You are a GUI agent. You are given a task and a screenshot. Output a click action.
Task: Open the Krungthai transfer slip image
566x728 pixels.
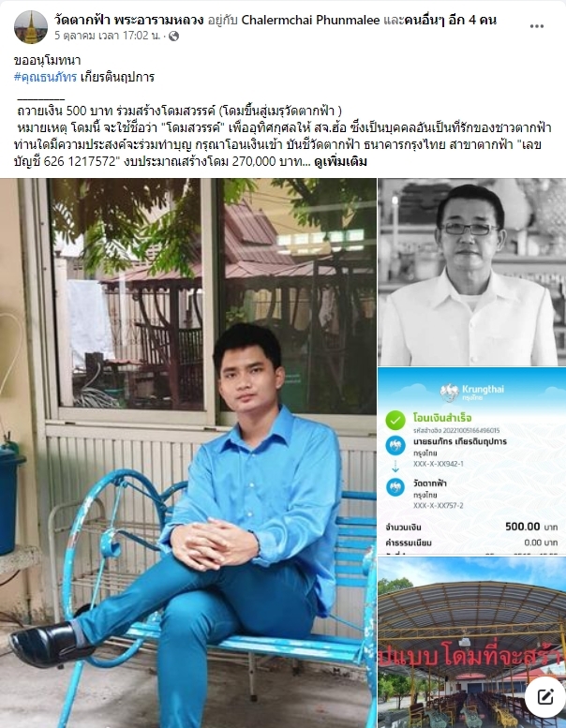click(472, 461)
